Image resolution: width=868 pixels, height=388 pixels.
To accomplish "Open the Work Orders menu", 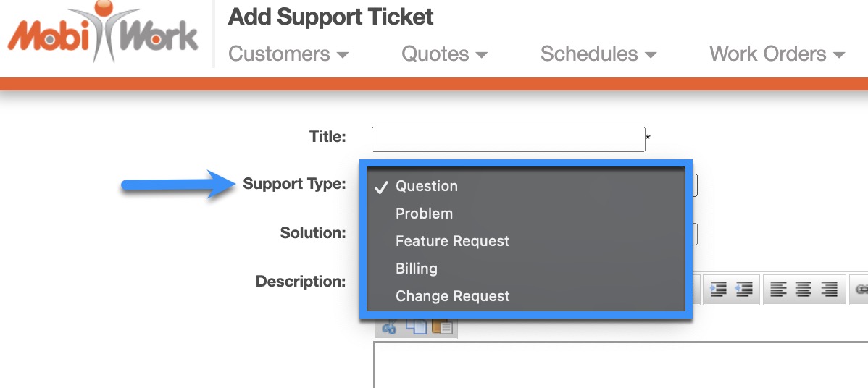I will coord(777,54).
